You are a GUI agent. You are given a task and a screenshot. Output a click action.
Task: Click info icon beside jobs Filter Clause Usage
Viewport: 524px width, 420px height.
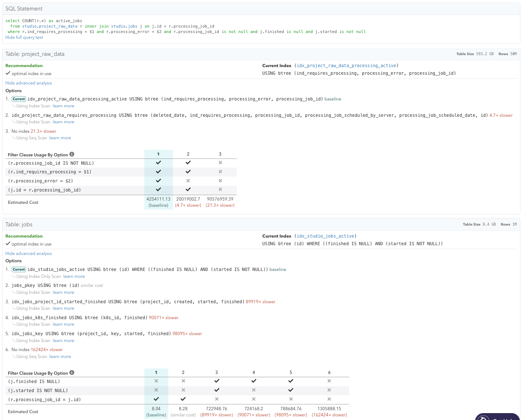72,372
